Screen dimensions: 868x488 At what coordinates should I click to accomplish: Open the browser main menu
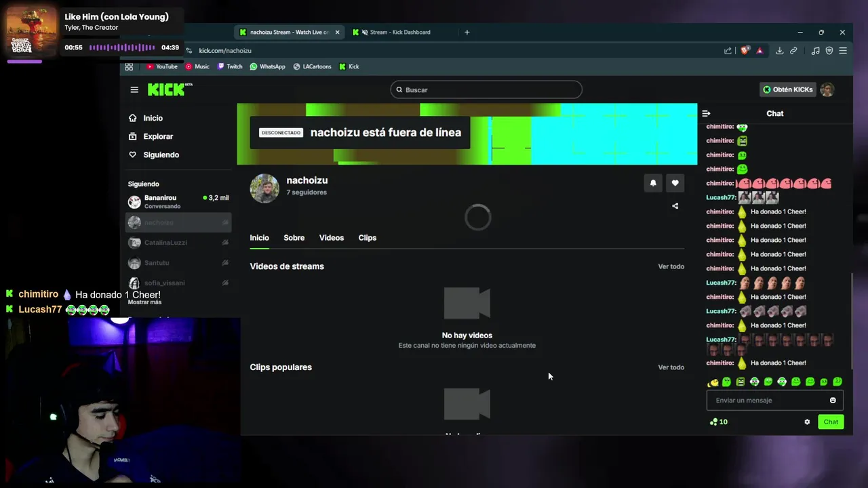(843, 50)
